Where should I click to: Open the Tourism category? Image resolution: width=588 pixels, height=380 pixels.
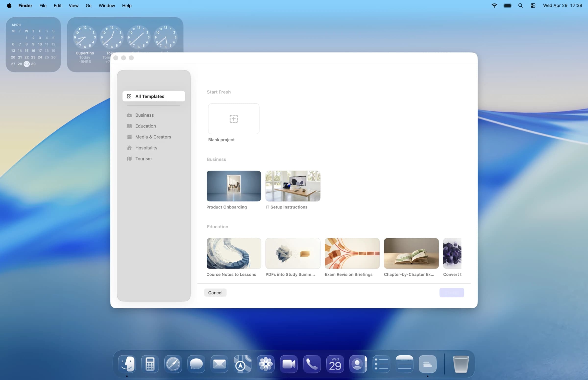154,159
